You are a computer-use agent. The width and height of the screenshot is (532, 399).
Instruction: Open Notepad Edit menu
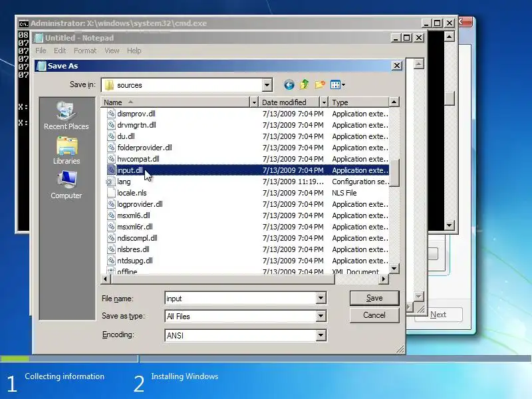[60, 51]
